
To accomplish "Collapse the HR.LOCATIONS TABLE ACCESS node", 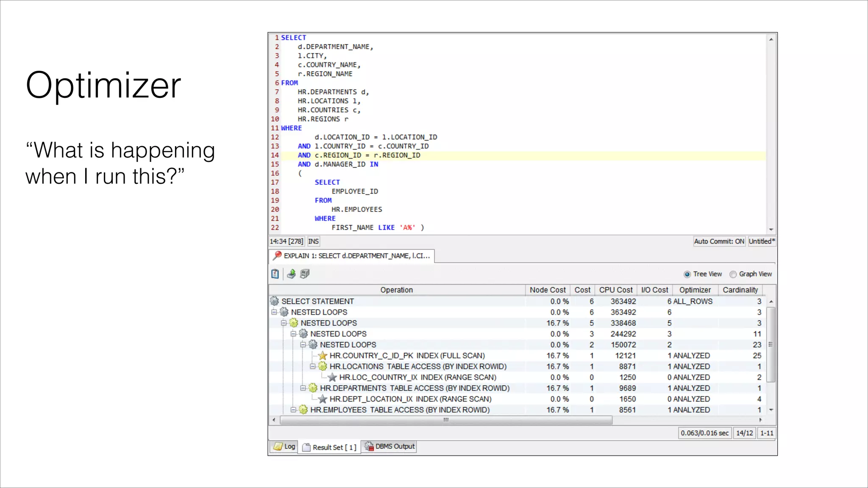I will pyautogui.click(x=313, y=366).
